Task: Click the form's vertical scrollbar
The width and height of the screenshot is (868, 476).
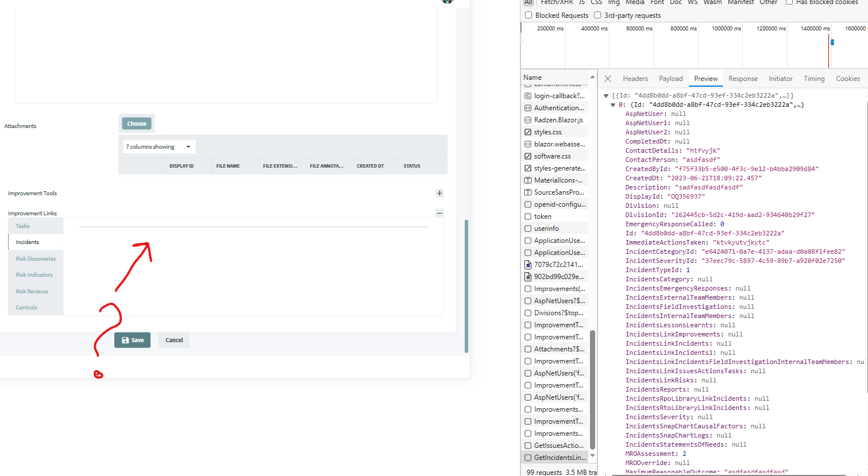Action: click(466, 286)
